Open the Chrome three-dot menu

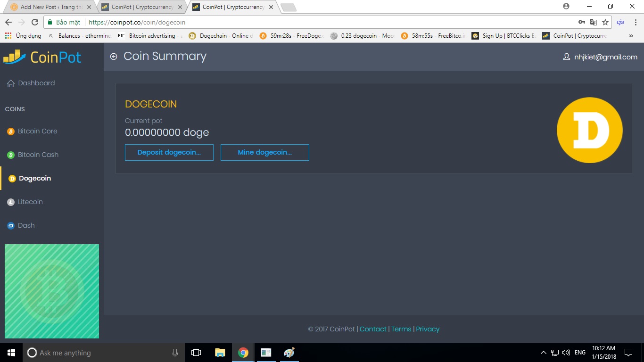point(636,22)
